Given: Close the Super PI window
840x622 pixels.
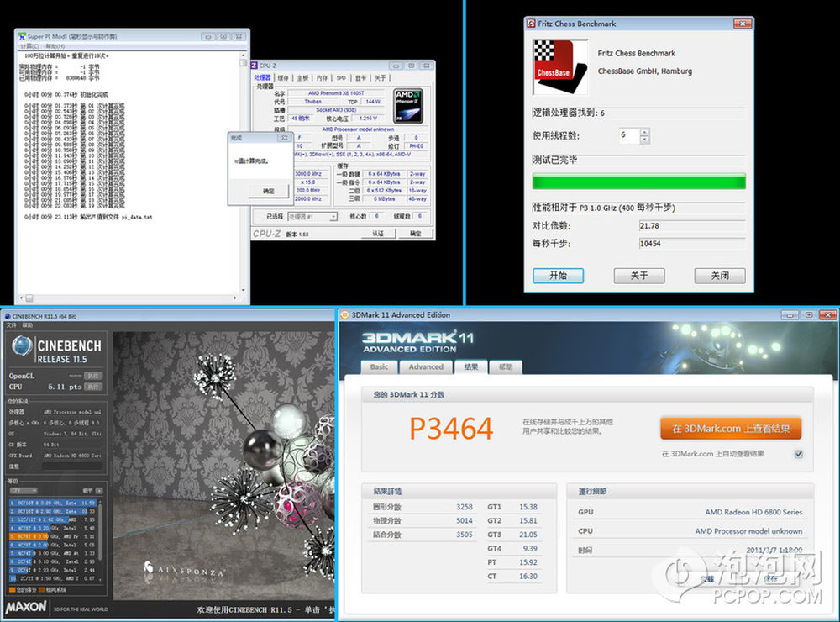Looking at the screenshot, I should (239, 36).
